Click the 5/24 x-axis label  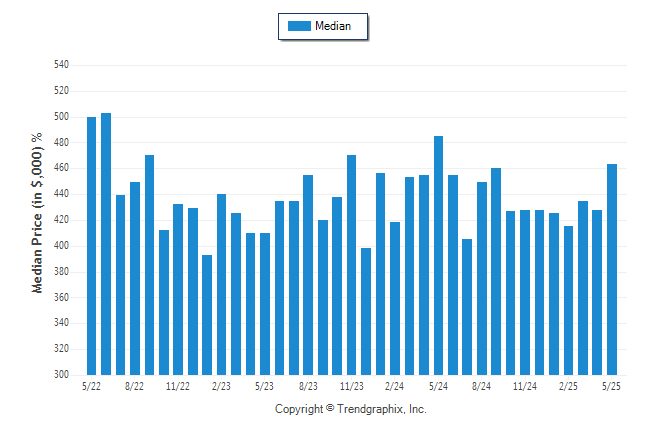point(438,386)
